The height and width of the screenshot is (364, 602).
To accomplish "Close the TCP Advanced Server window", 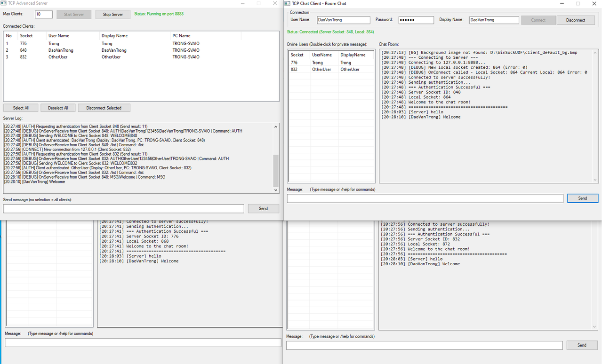I will pyautogui.click(x=275, y=3).
